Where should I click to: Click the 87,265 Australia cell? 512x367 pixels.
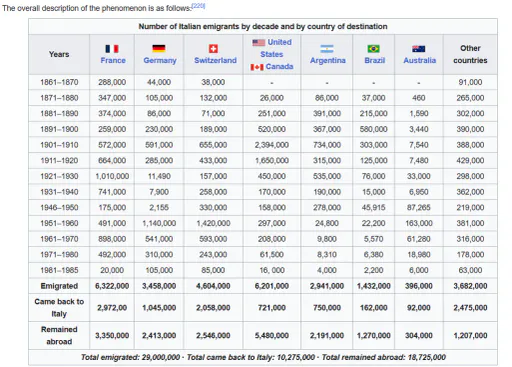click(419, 207)
